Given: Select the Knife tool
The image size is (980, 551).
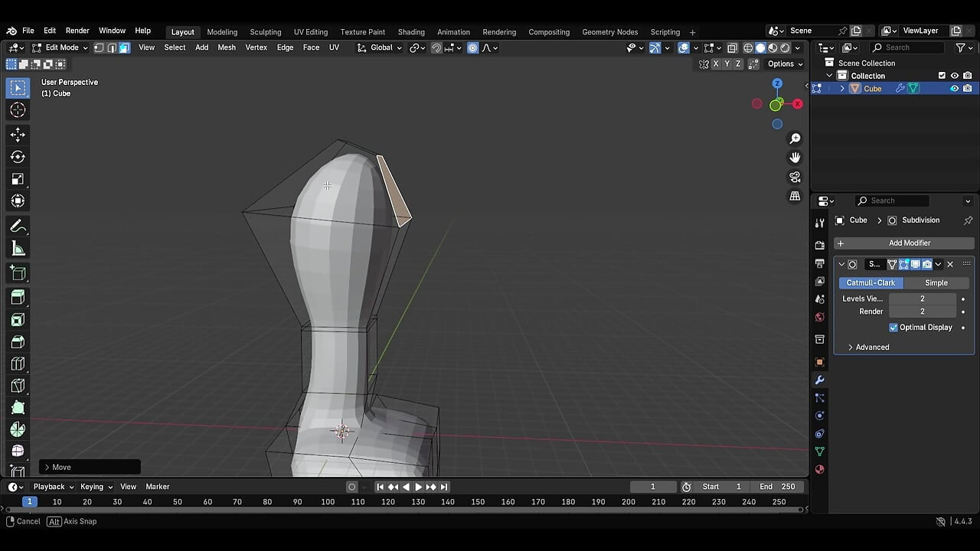Looking at the screenshot, I should click(18, 386).
